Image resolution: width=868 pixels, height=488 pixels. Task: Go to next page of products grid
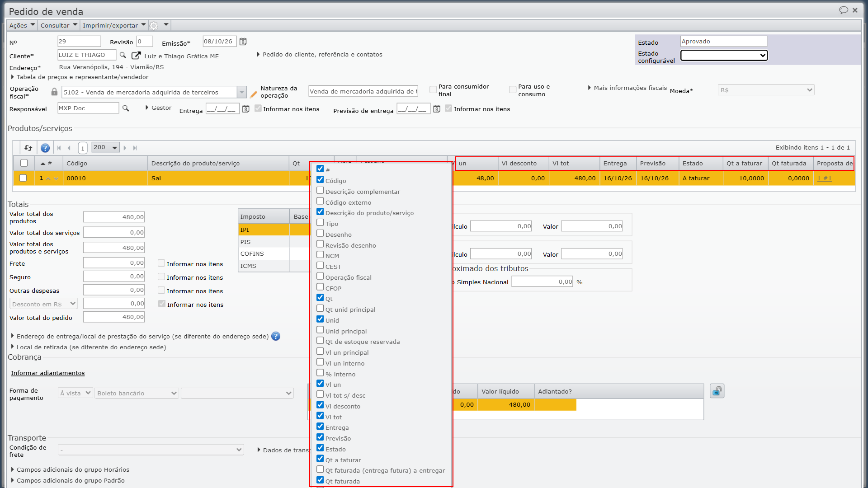125,148
